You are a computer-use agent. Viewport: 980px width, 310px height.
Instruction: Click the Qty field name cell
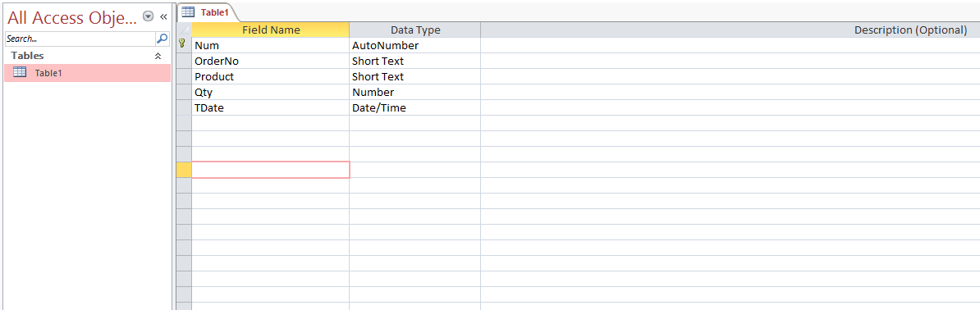click(x=271, y=93)
